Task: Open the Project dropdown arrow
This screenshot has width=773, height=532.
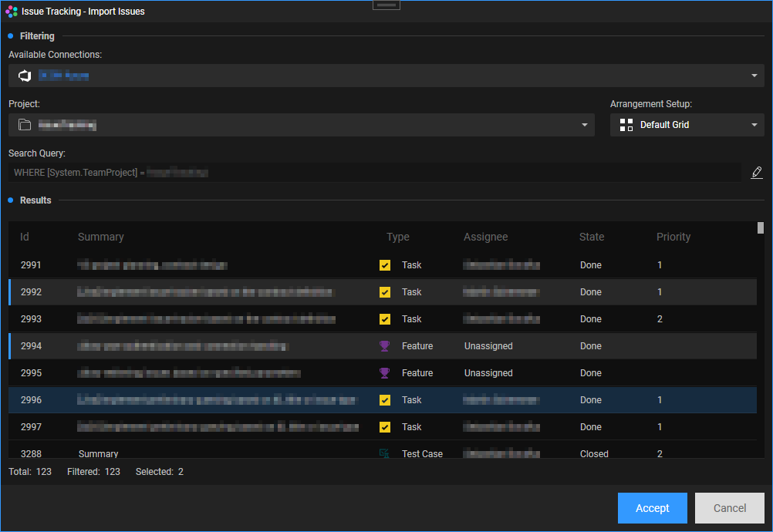Action: click(584, 125)
